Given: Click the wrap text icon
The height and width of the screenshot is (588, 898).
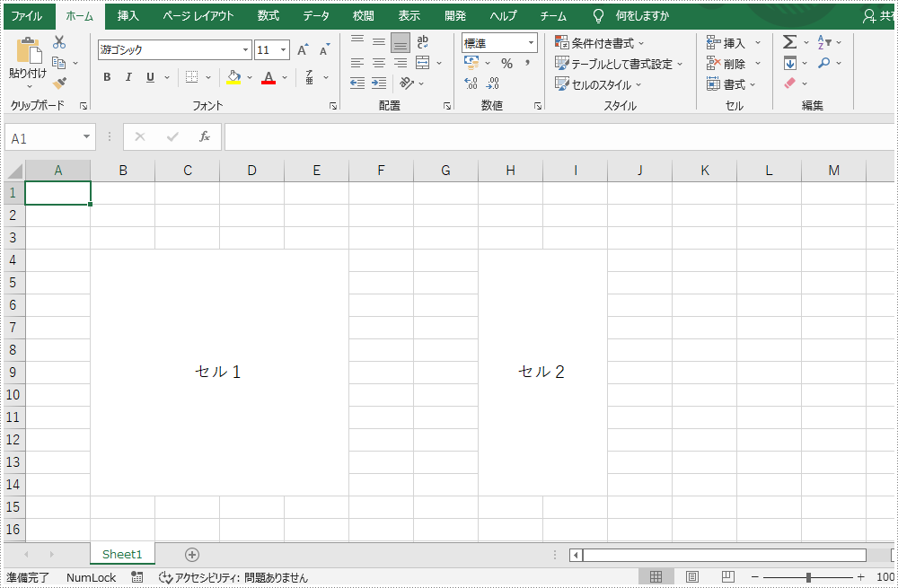Looking at the screenshot, I should click(x=423, y=41).
